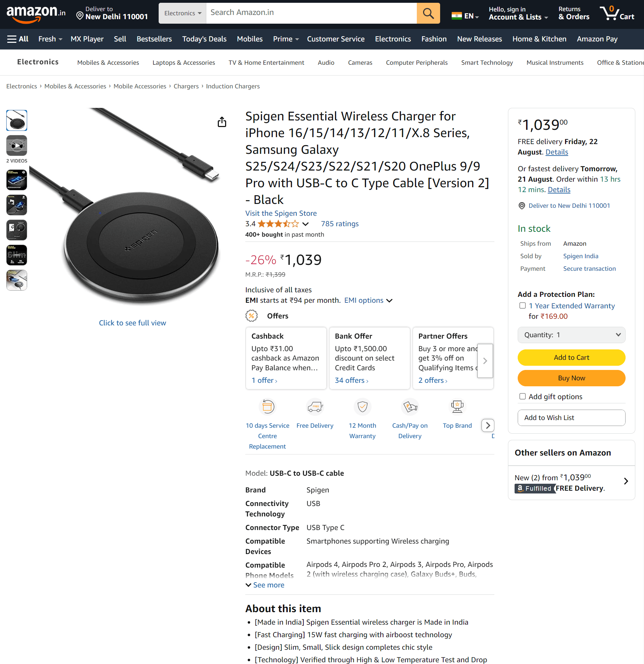
Task: Open the All hamburger menu
Action: click(18, 39)
